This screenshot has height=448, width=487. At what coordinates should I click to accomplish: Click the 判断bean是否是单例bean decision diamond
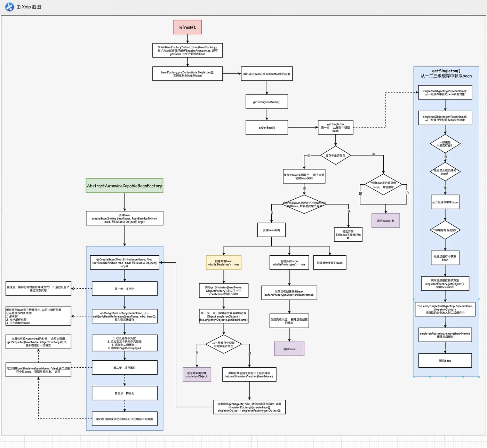(x=383, y=185)
